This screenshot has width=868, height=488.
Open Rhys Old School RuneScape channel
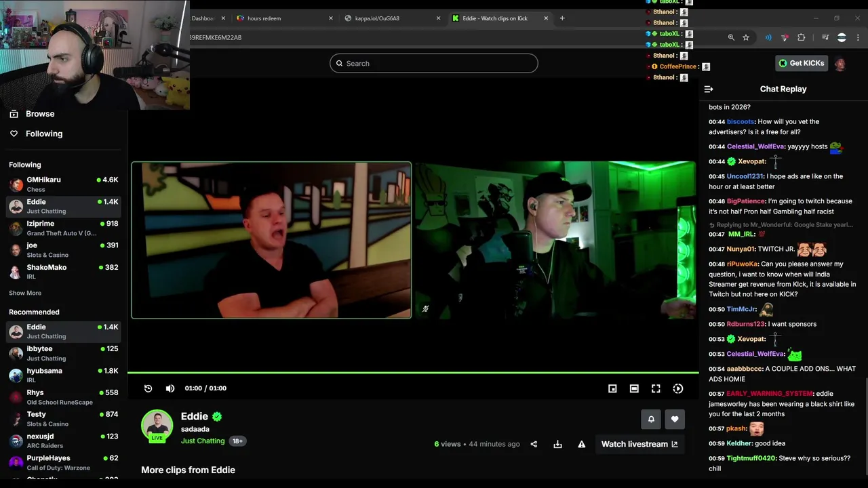tap(64, 397)
